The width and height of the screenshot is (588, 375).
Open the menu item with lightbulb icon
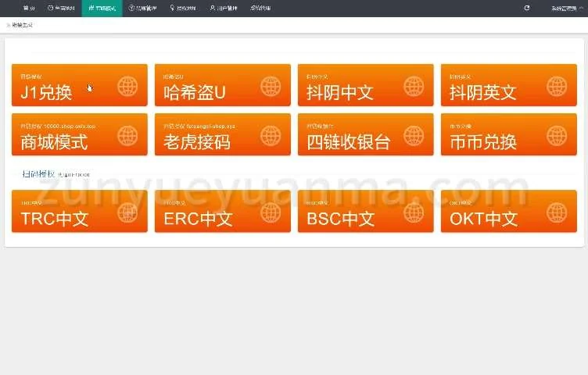coord(182,8)
